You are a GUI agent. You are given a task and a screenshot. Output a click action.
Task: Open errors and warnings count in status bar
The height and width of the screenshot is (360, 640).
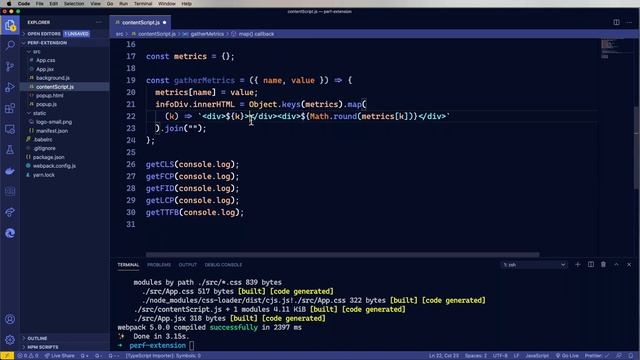tap(28, 356)
